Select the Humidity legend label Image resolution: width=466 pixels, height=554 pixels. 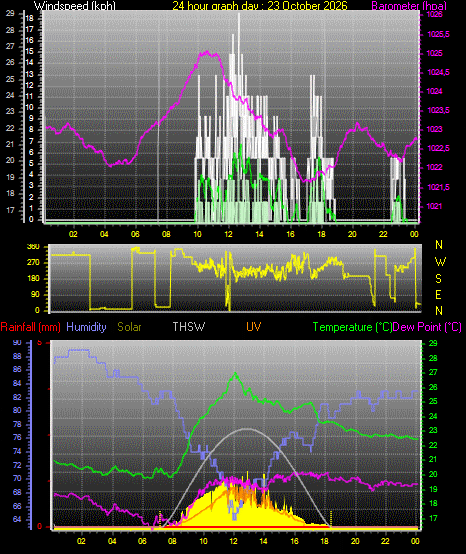click(x=86, y=327)
